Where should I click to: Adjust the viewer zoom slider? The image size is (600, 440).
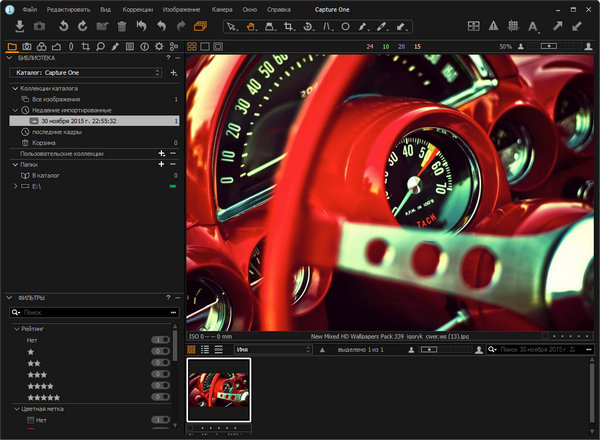(x=550, y=46)
